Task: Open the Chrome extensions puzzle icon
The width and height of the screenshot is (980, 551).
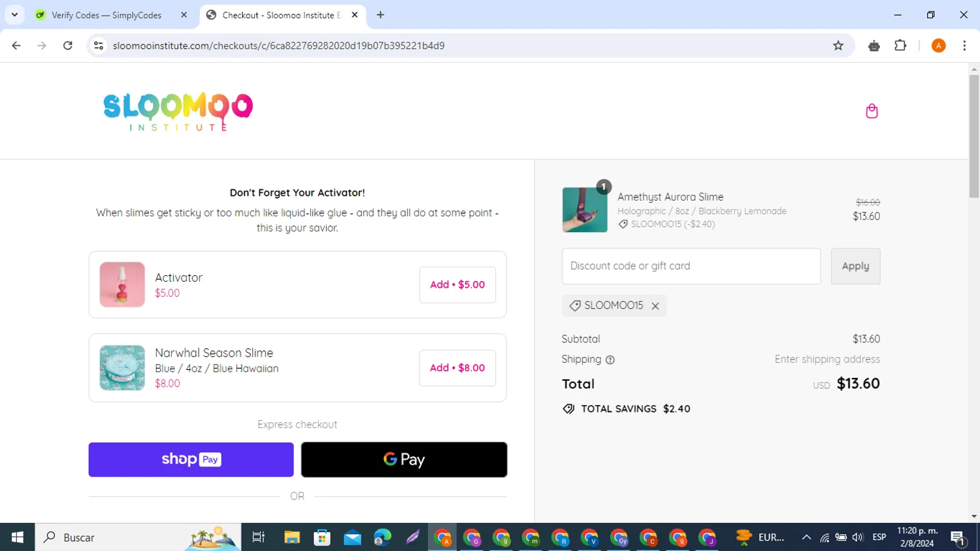Action: (900, 46)
